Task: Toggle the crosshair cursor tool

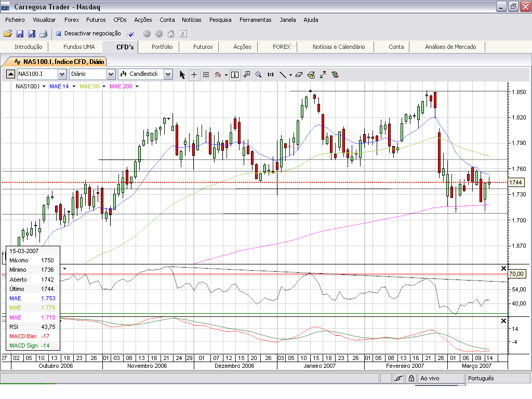Action: click(x=194, y=75)
